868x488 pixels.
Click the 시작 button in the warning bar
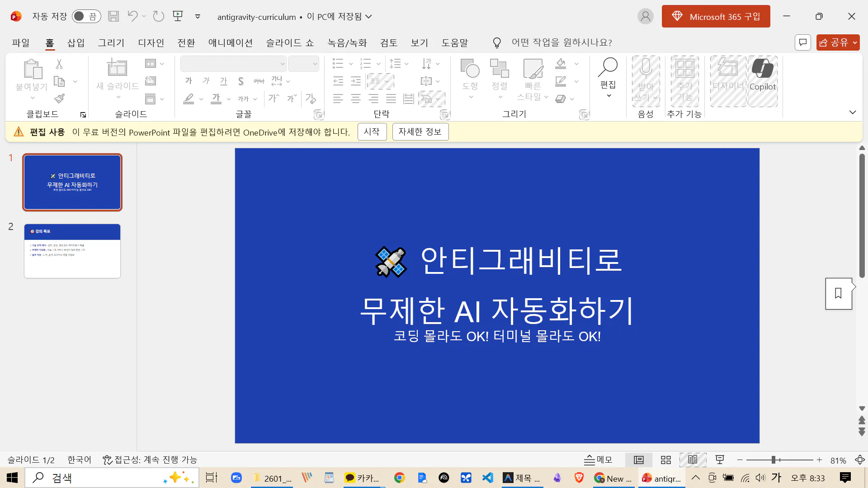[x=372, y=131]
